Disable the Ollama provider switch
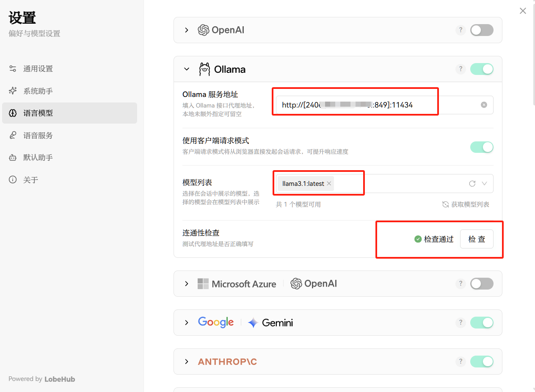 pos(482,69)
